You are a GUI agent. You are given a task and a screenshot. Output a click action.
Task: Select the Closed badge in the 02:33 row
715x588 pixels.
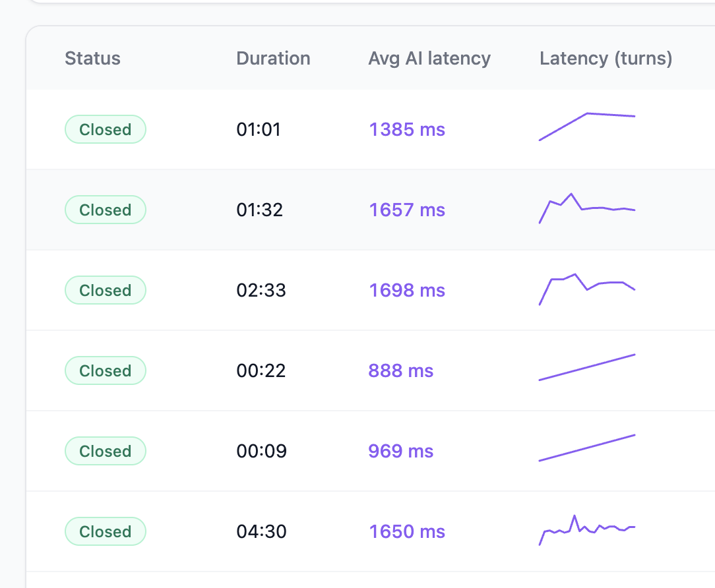[x=106, y=290]
